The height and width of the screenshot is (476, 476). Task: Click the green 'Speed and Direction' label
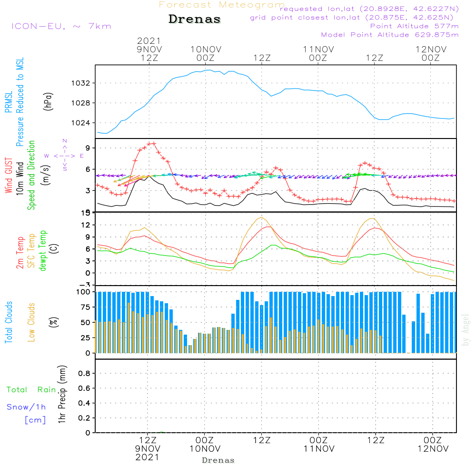click(x=31, y=175)
